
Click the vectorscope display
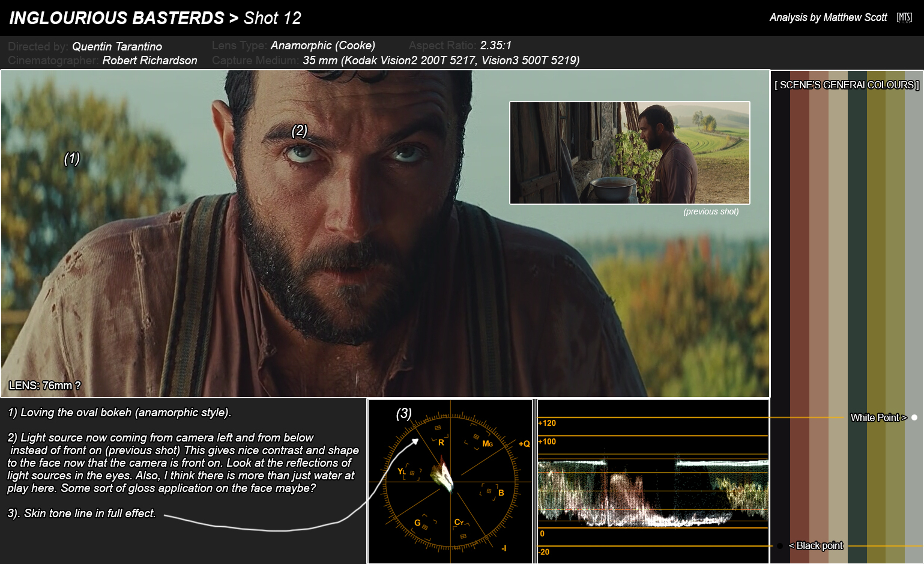click(x=450, y=481)
